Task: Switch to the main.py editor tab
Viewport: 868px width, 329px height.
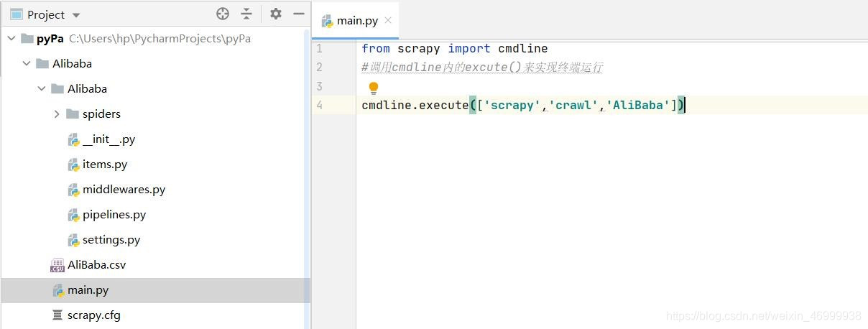Action: tap(357, 20)
